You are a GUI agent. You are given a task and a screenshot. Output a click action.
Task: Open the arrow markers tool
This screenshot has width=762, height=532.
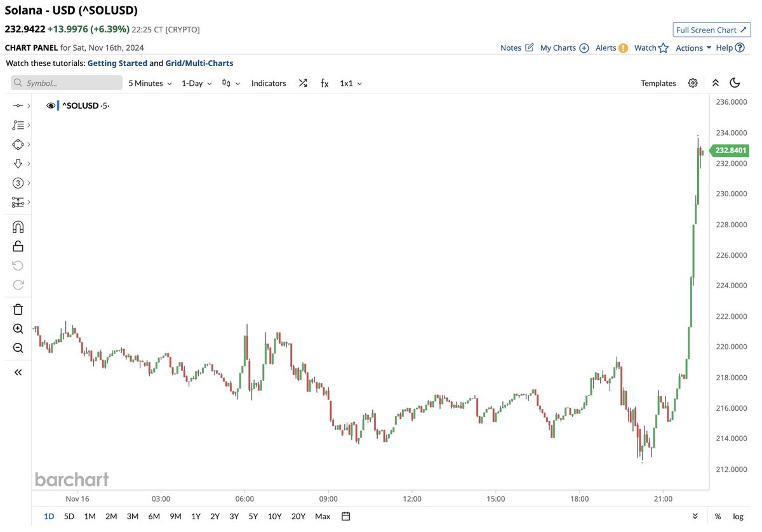[18, 164]
